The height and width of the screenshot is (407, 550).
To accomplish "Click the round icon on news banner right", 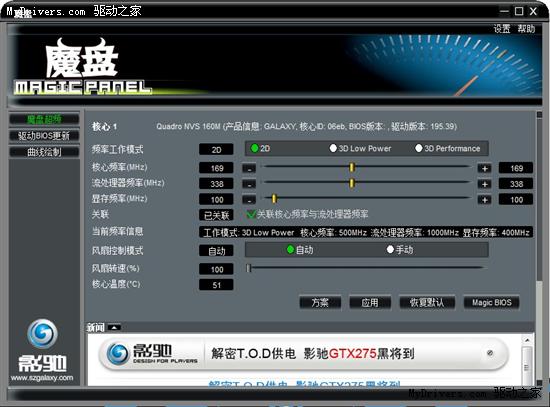I will click(x=490, y=353).
